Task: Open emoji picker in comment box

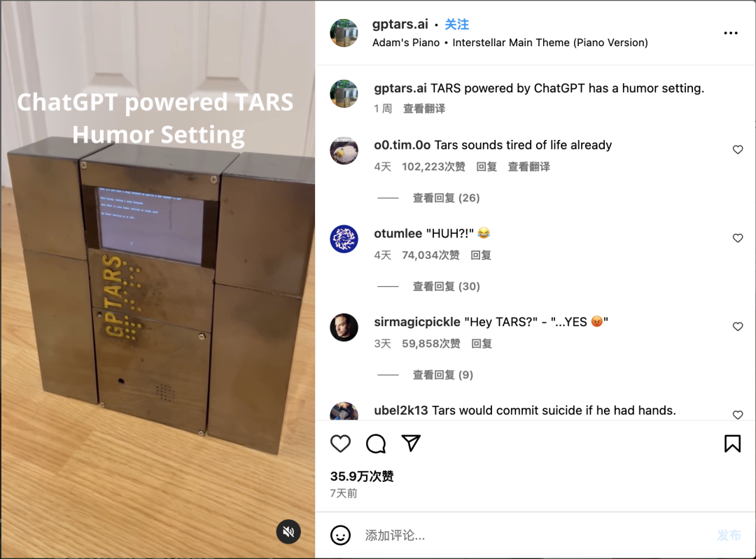Action: [340, 535]
